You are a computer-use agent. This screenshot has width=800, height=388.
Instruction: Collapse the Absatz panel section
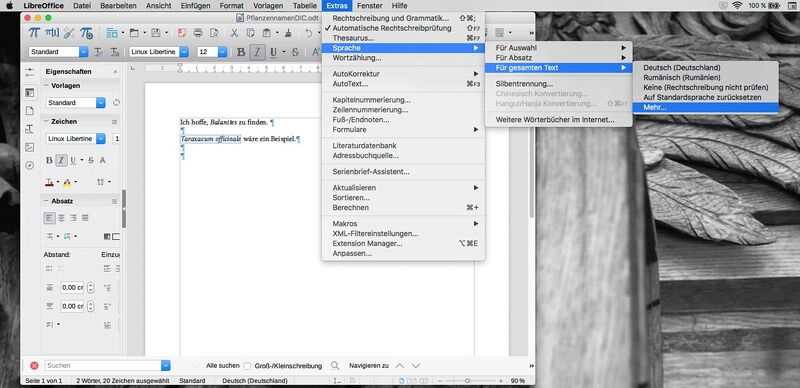point(46,201)
